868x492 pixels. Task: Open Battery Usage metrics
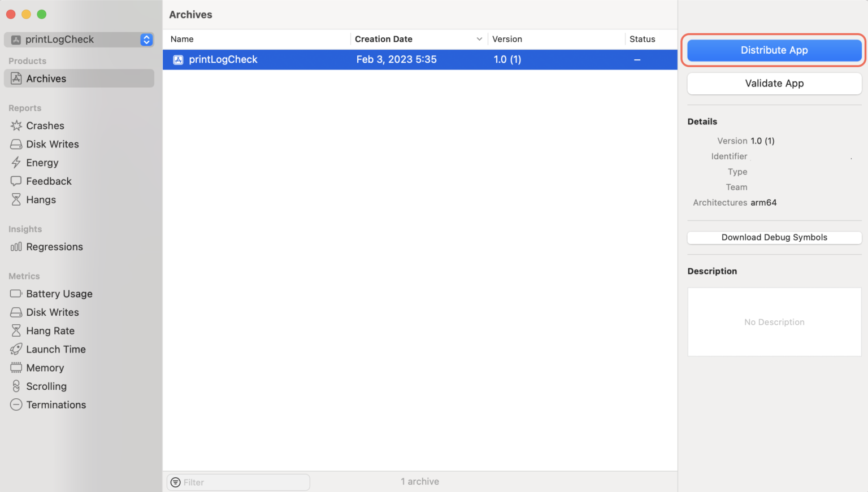click(59, 294)
